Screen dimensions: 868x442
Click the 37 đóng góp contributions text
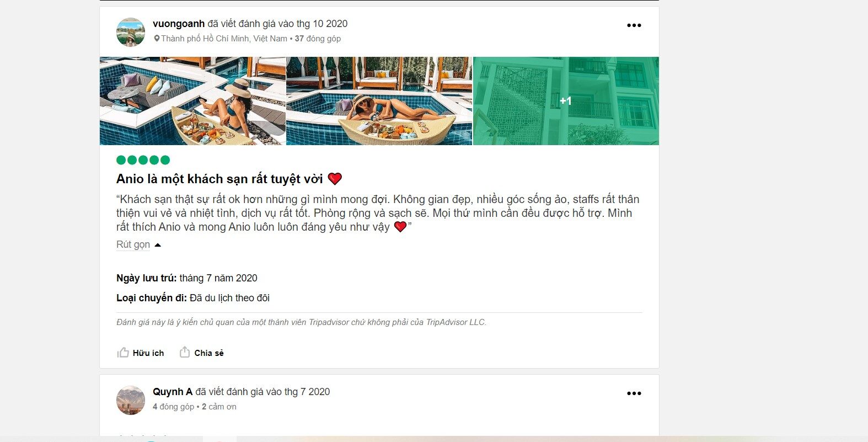pos(318,39)
